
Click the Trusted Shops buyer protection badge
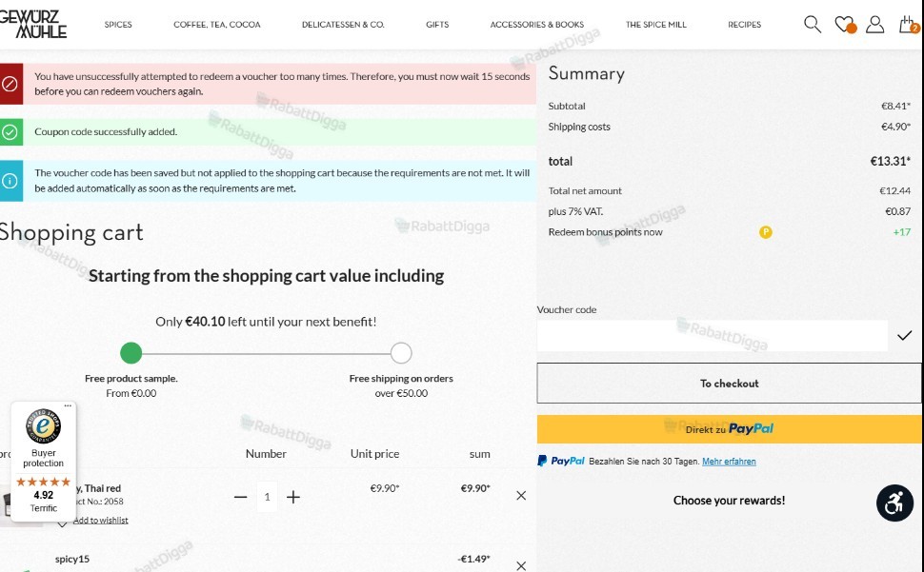click(x=44, y=462)
